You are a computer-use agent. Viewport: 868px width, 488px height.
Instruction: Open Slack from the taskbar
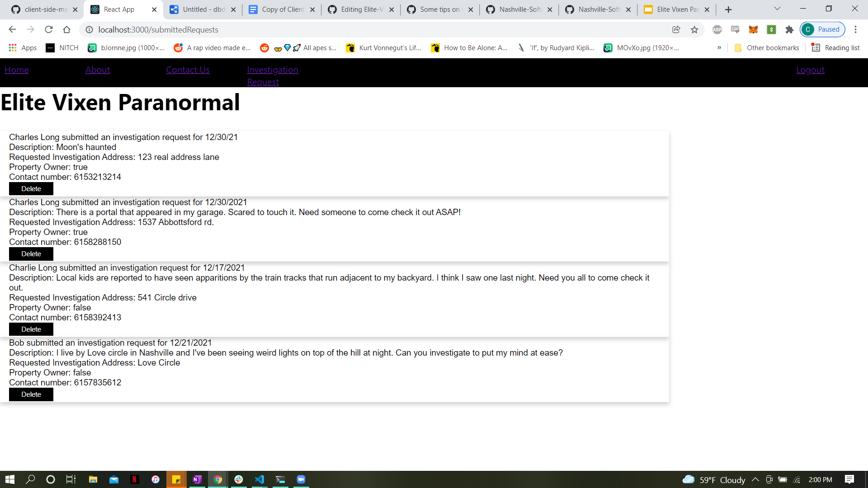(239, 479)
